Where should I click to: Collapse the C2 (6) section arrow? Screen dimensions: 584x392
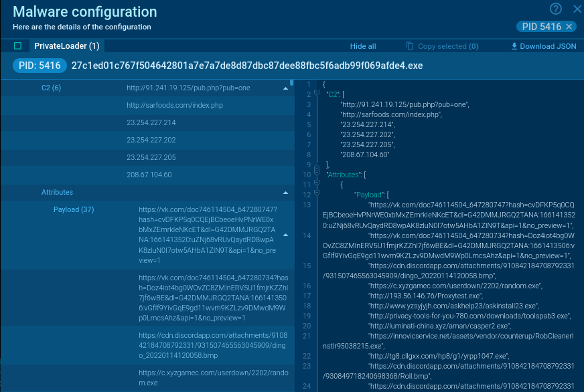tap(285, 87)
